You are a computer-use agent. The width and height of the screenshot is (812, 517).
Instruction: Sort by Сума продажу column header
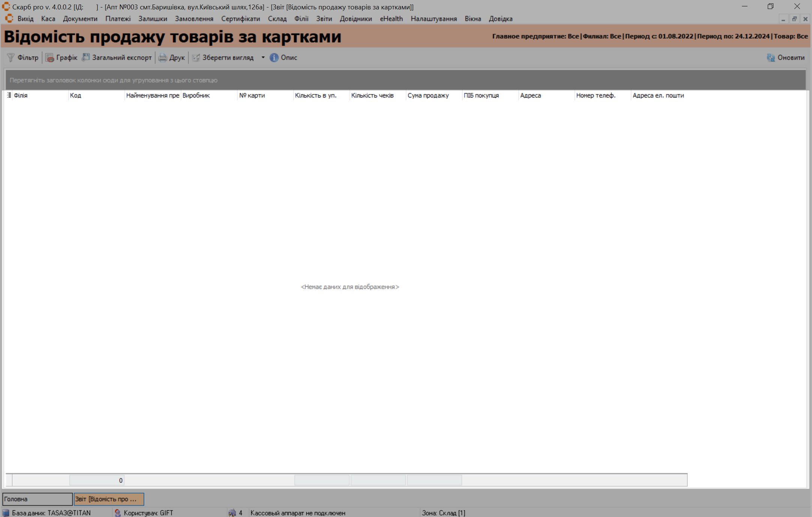click(428, 95)
